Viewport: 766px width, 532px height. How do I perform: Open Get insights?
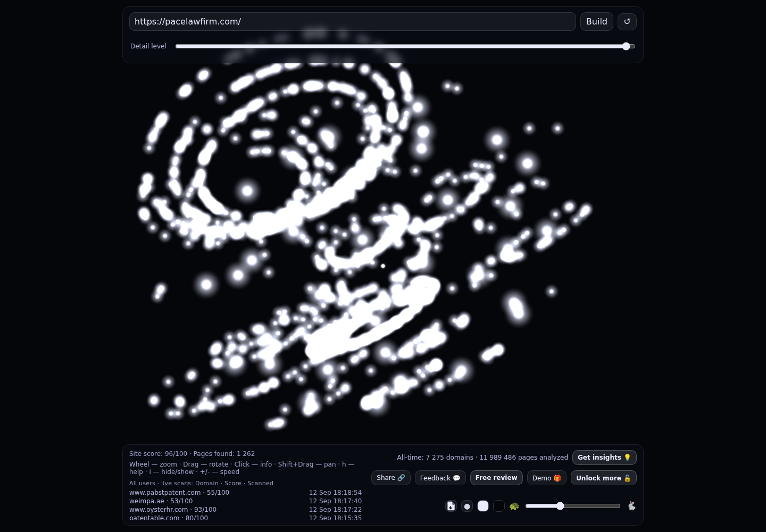point(604,458)
